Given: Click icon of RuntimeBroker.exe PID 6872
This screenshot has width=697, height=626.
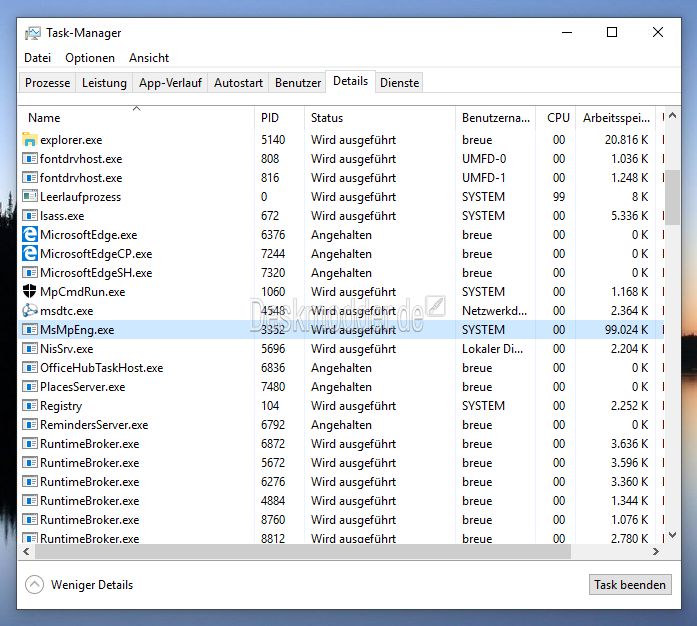Looking at the screenshot, I should tap(29, 444).
